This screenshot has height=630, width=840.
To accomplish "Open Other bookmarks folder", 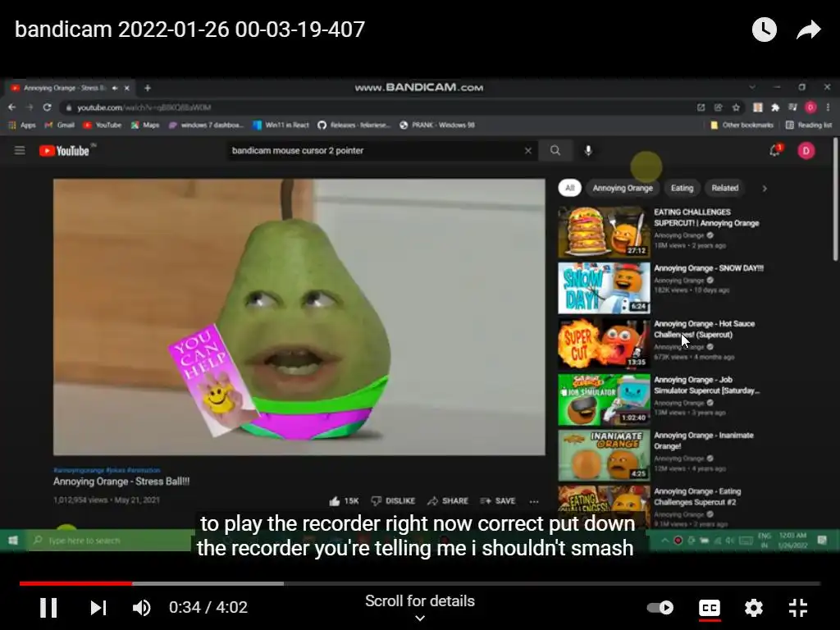I will tap(742, 125).
